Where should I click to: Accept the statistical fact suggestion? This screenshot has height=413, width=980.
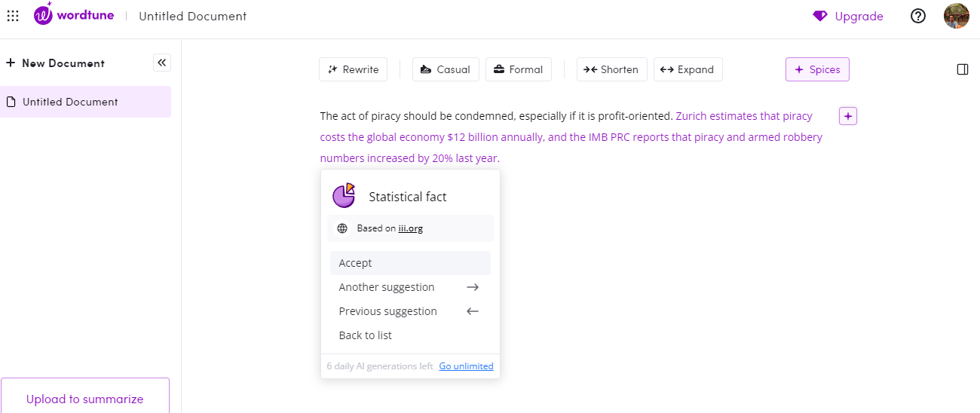click(x=410, y=263)
